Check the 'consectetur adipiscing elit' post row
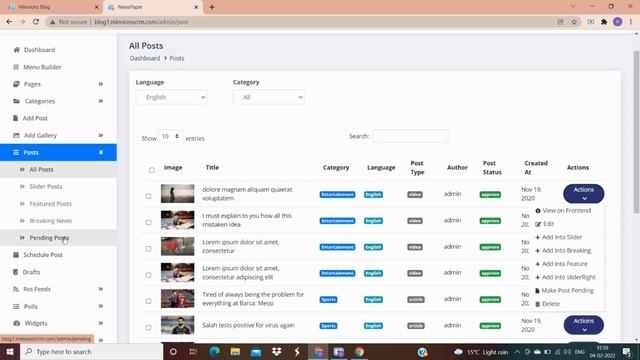640x360 pixels. click(149, 275)
